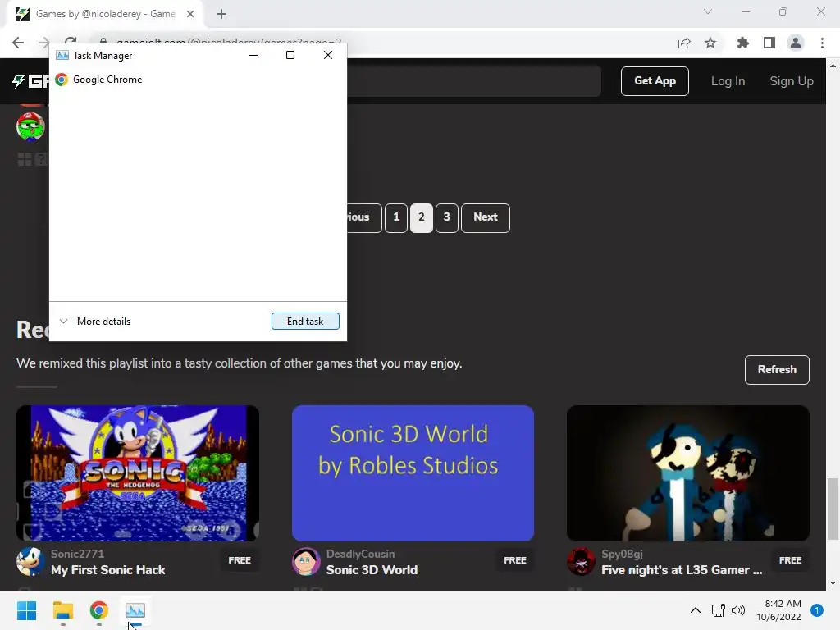Click Spy08gj user avatar

(x=581, y=561)
